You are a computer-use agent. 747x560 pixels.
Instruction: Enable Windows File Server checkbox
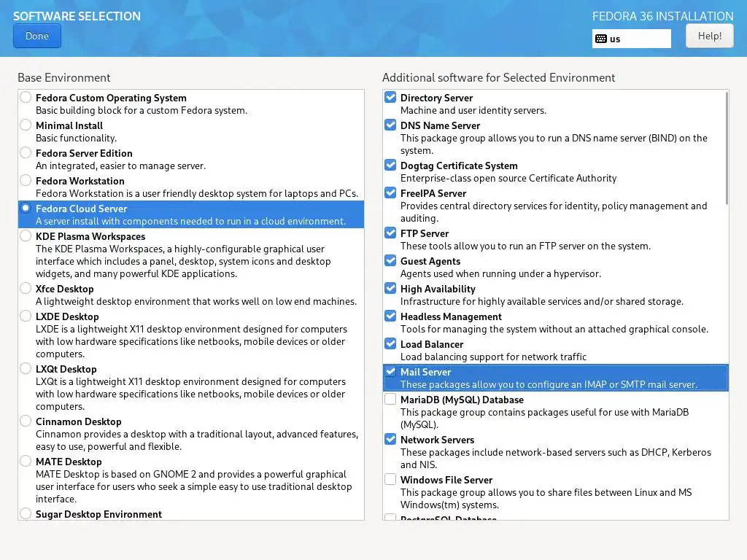(390, 479)
